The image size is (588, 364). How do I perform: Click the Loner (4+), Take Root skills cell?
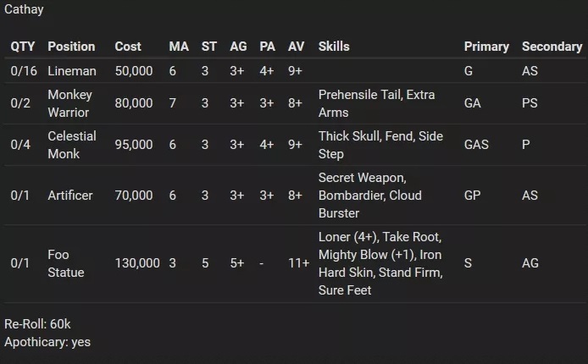point(380,263)
